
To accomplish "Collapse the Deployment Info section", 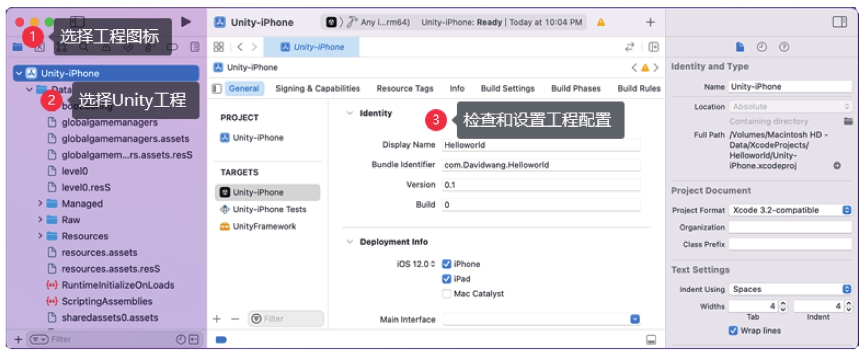I will (x=349, y=242).
